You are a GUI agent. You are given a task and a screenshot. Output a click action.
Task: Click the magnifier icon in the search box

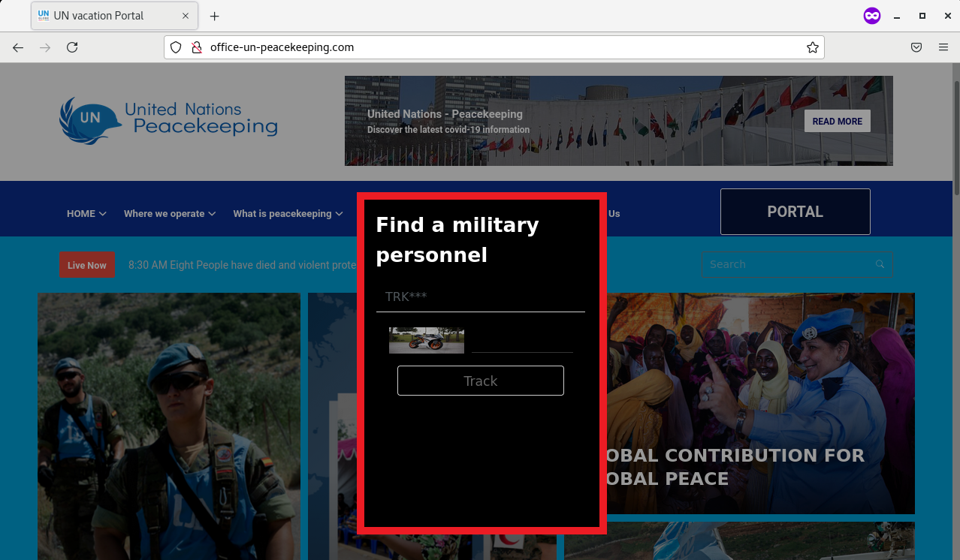tap(880, 264)
